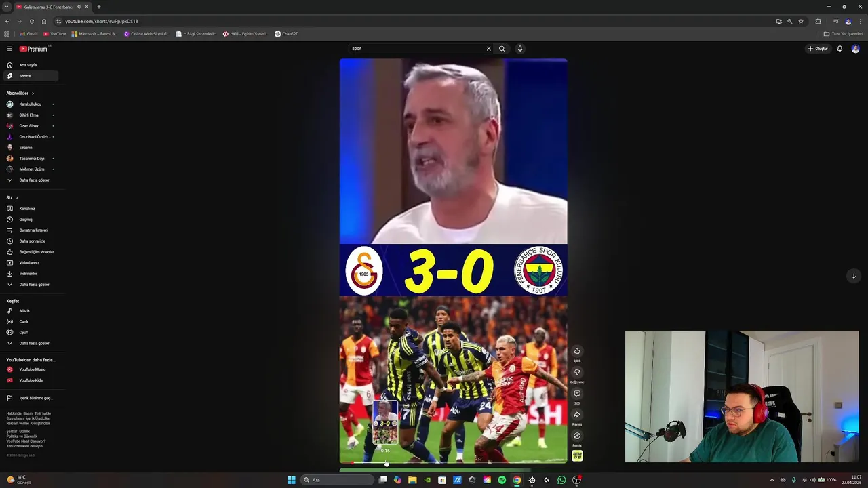Click the YouTube Premium logo
The width and height of the screenshot is (868, 488).
point(34,49)
